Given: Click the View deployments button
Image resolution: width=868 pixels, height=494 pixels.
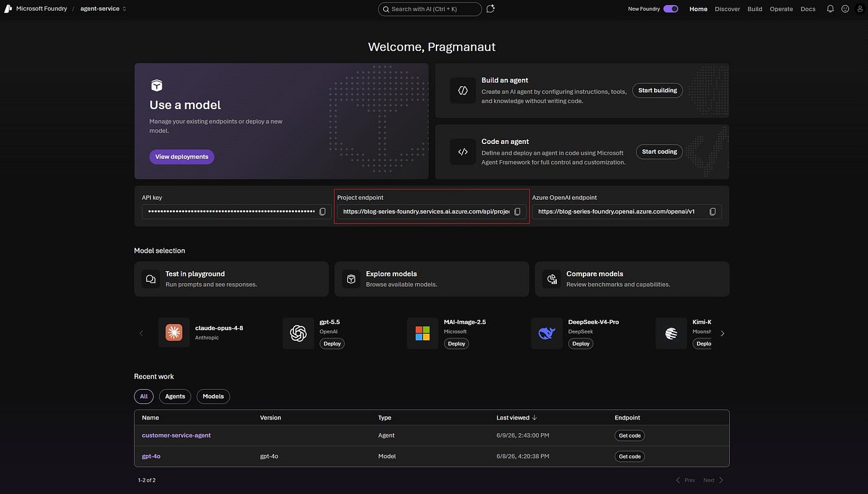Looking at the screenshot, I should click(x=182, y=156).
